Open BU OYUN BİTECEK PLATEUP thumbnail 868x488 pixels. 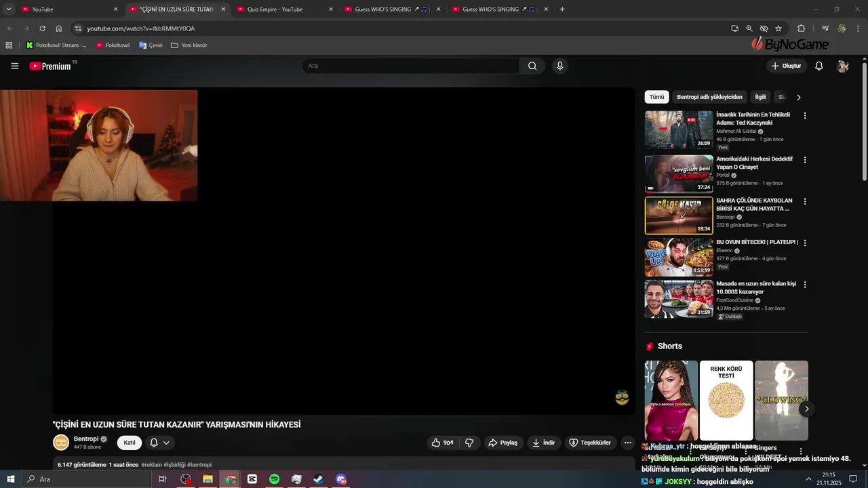click(x=679, y=257)
